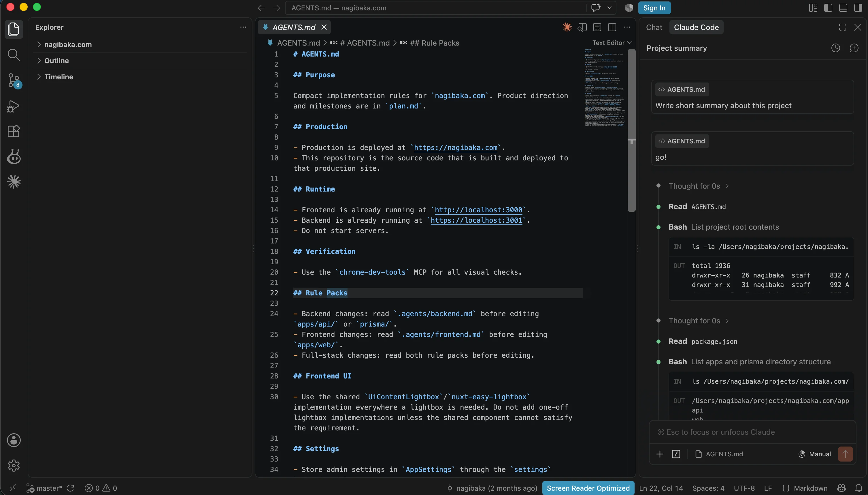Open editor More Actions menu
Viewport: 868px width, 495px height.
point(627,27)
